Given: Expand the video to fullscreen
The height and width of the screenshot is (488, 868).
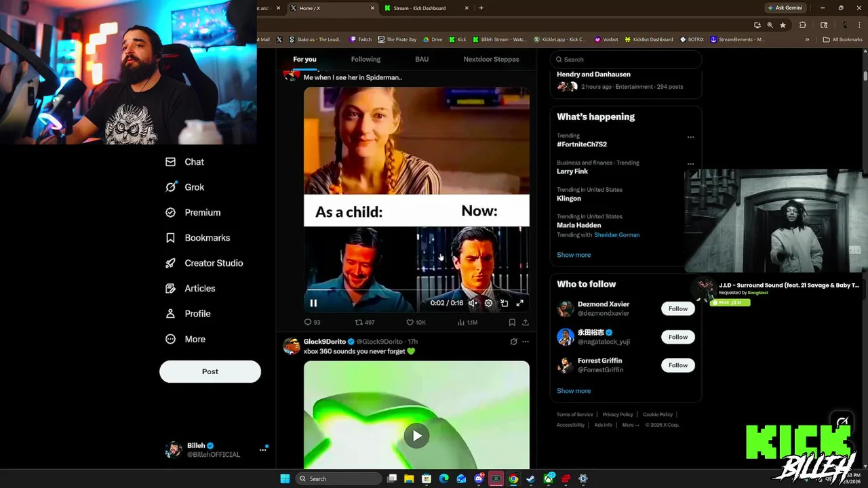Looking at the screenshot, I should 519,303.
